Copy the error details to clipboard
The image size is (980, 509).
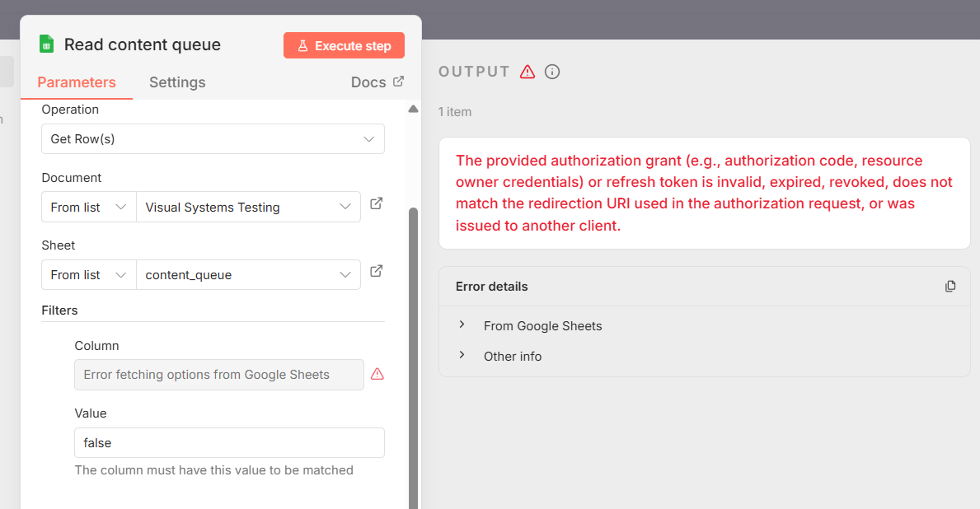pyautogui.click(x=950, y=286)
